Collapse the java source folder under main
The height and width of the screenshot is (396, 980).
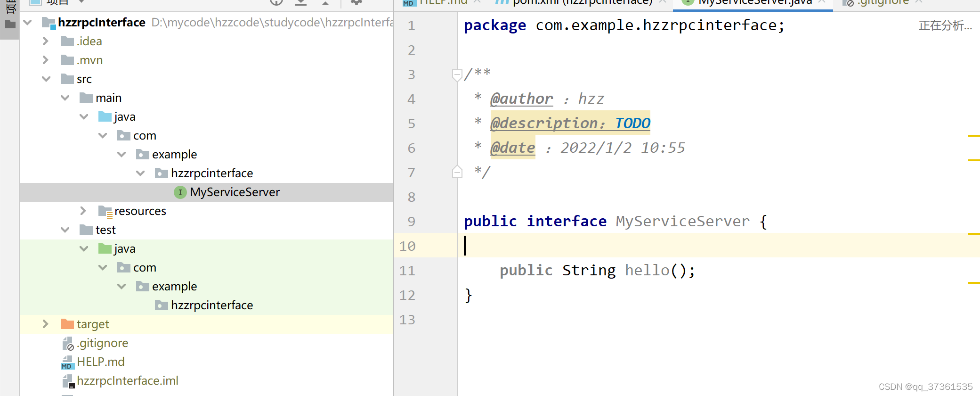pos(84,116)
